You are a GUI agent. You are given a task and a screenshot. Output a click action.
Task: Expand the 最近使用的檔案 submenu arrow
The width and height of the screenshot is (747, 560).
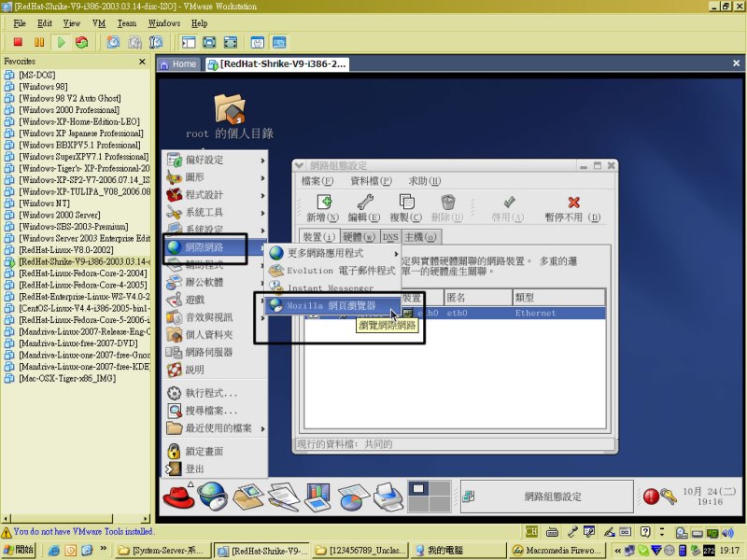tap(262, 429)
